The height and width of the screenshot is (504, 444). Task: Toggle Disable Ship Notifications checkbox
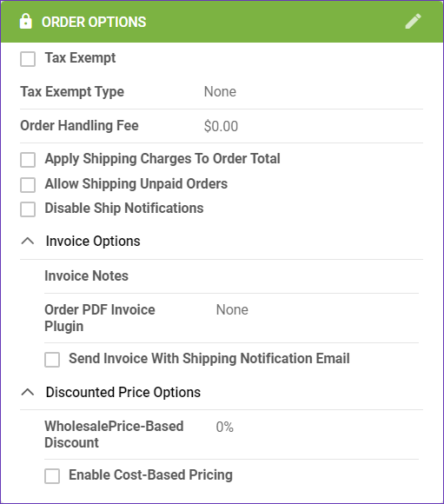click(x=28, y=209)
